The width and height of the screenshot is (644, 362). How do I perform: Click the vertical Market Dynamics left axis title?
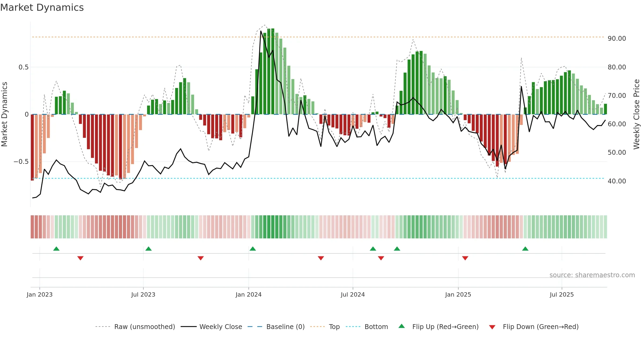4,114
